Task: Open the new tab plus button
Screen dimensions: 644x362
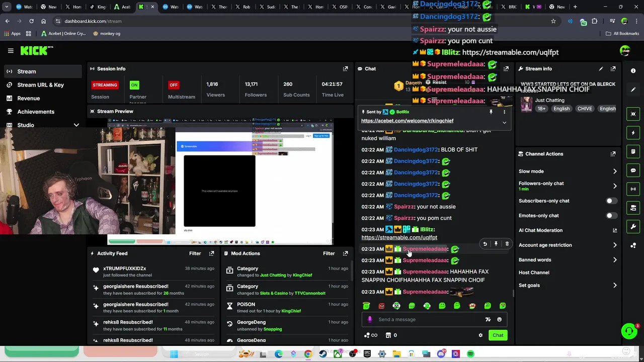Action: tap(575, 7)
